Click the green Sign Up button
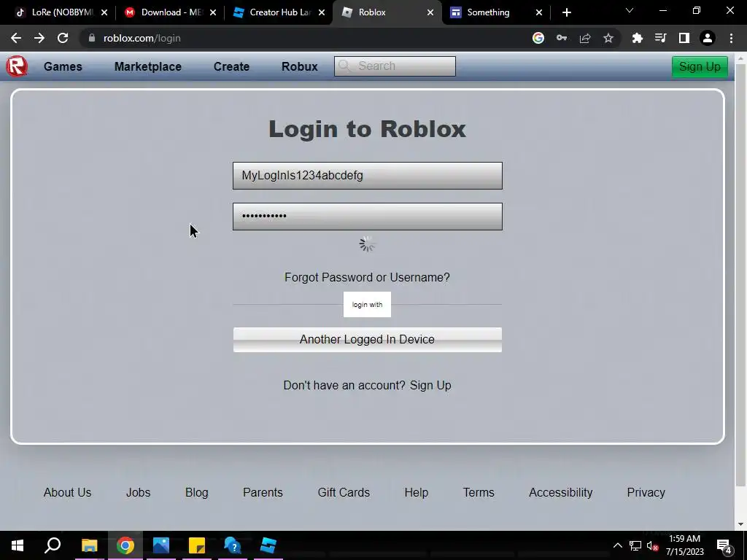This screenshot has width=747, height=560. [700, 66]
